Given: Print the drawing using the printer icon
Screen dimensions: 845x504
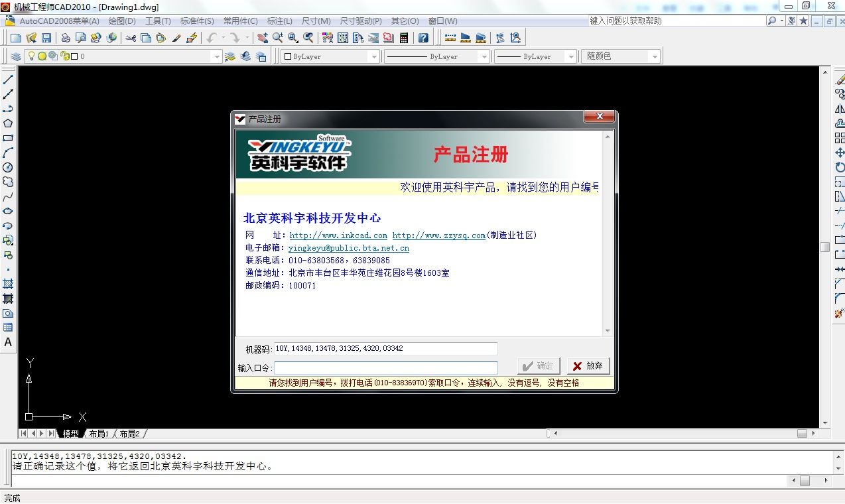Looking at the screenshot, I should click(x=66, y=38).
